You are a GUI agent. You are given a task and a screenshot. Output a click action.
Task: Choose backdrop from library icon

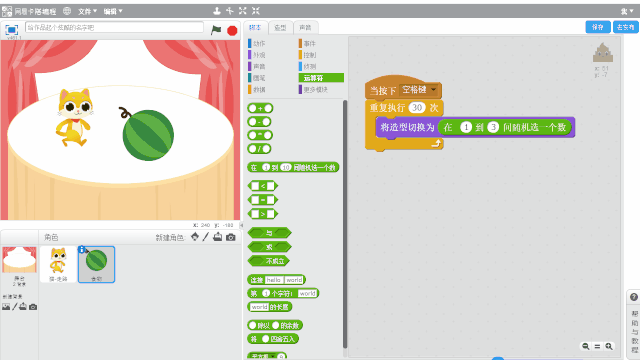(6, 307)
